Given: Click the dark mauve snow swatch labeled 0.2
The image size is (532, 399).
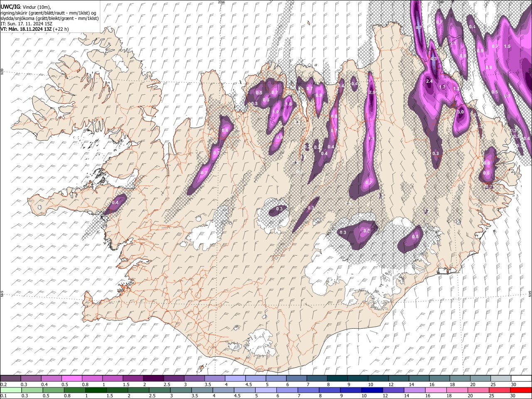Looking at the screenshot, I should click(10, 379).
